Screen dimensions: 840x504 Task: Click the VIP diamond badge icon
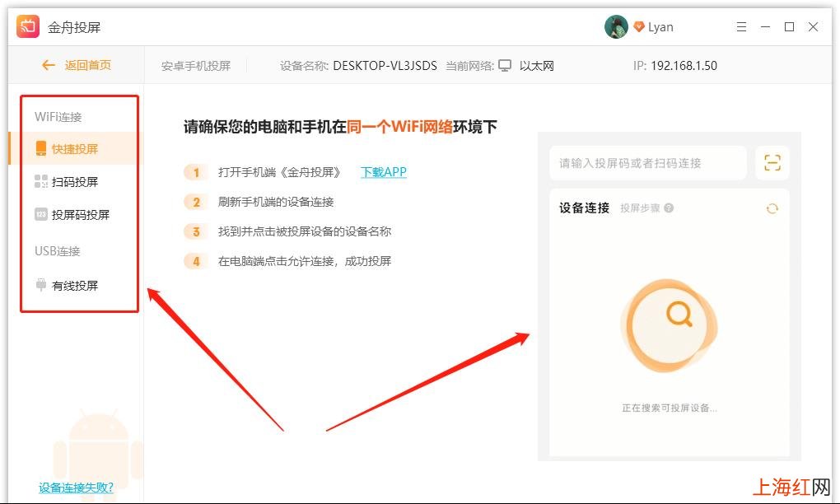click(638, 27)
